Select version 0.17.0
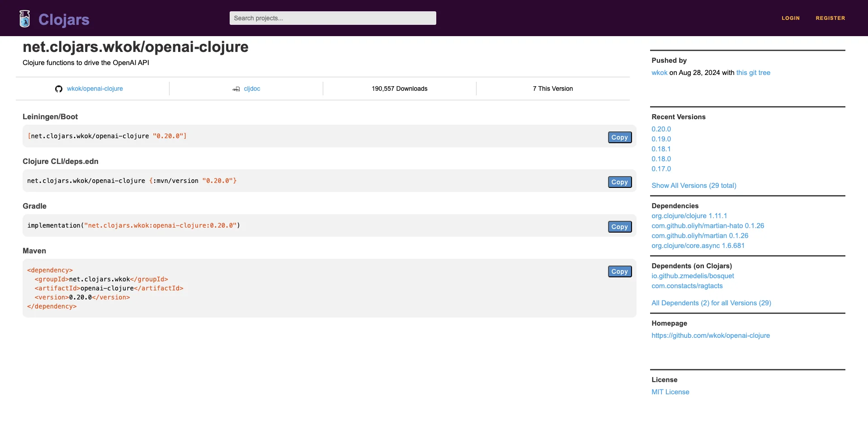The height and width of the screenshot is (425, 868). [661, 169]
